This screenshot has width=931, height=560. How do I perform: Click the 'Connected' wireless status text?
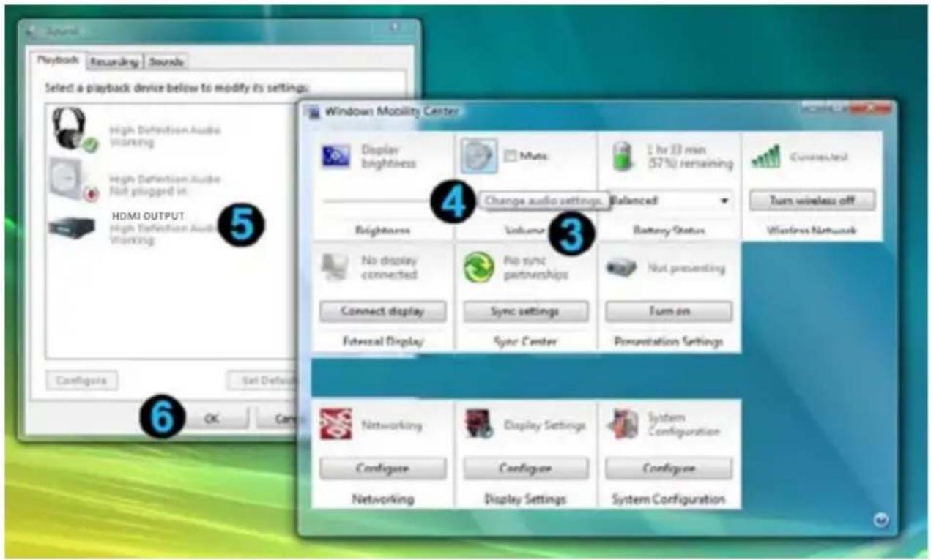click(819, 157)
